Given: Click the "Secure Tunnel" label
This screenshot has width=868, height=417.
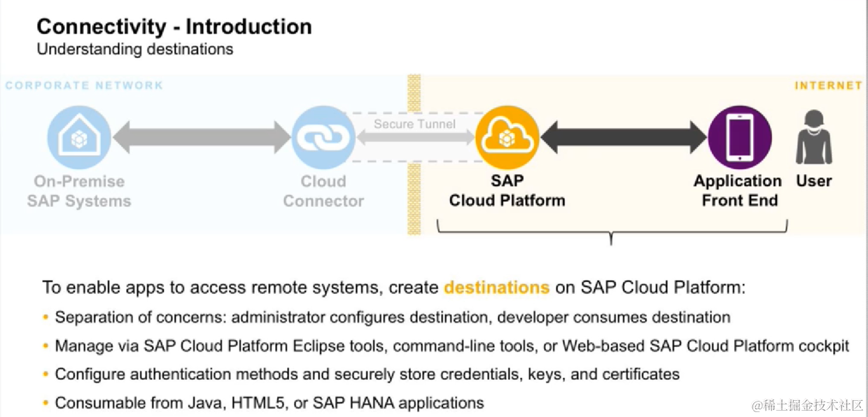Looking at the screenshot, I should pyautogui.click(x=414, y=124).
